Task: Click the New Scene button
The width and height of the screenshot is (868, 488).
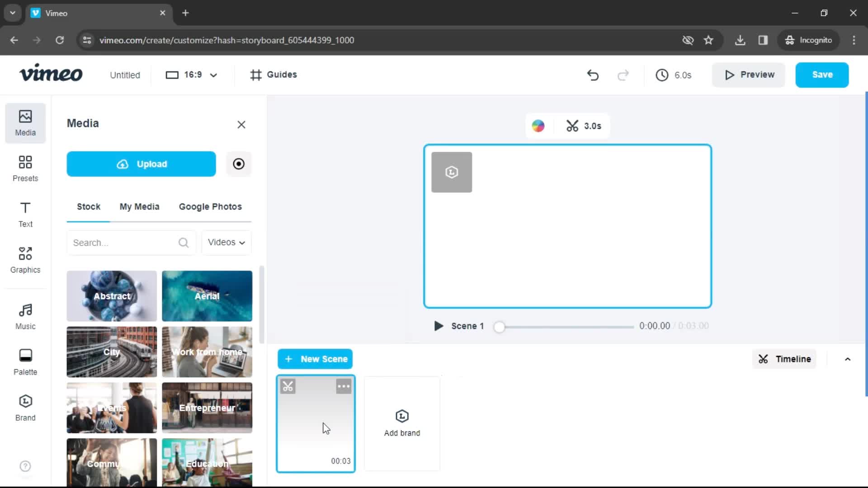Action: [316, 359]
